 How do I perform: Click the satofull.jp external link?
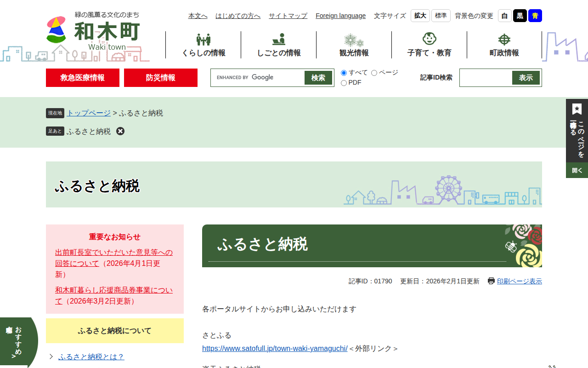point(275,348)
